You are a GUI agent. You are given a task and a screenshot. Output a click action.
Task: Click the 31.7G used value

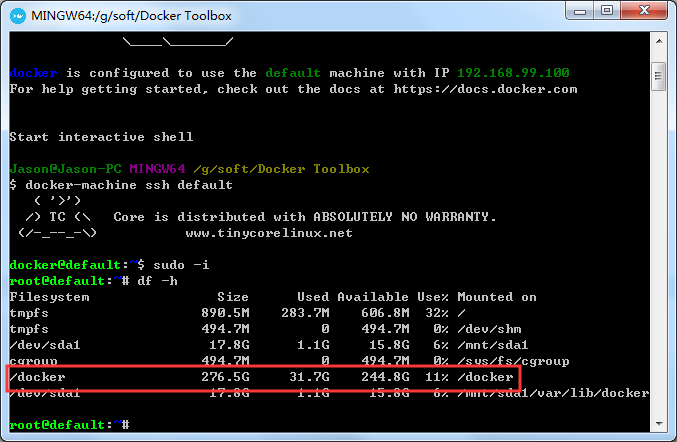310,377
